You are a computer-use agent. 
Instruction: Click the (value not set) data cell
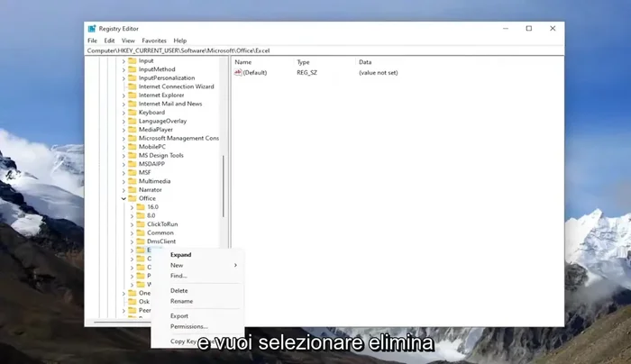tap(379, 72)
